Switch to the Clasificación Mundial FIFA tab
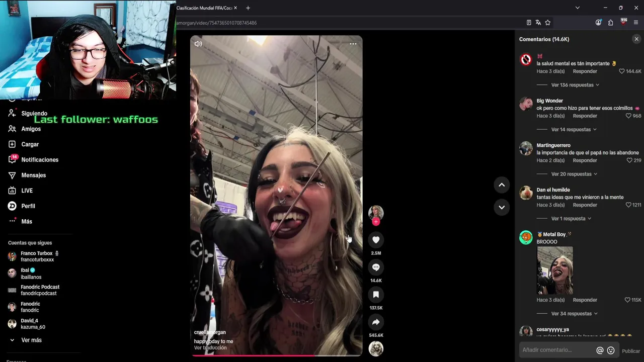This screenshot has height=362, width=644. [204, 8]
